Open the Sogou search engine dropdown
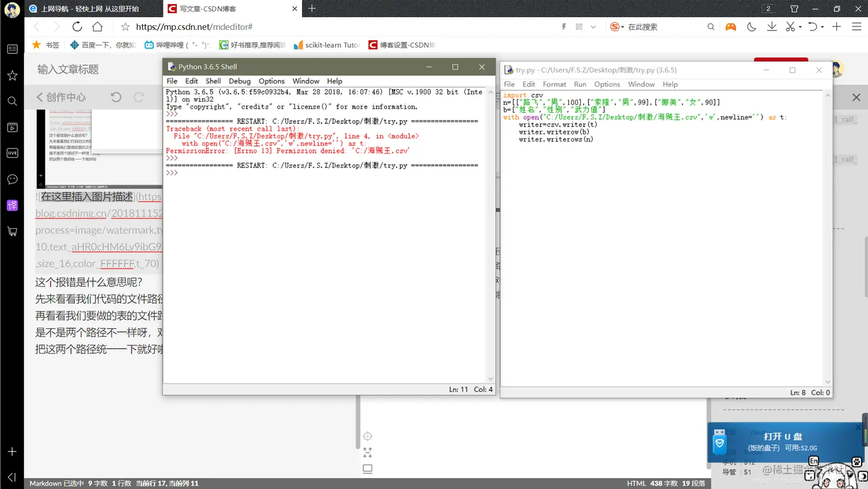Image resolution: width=868 pixels, height=489 pixels. [617, 26]
